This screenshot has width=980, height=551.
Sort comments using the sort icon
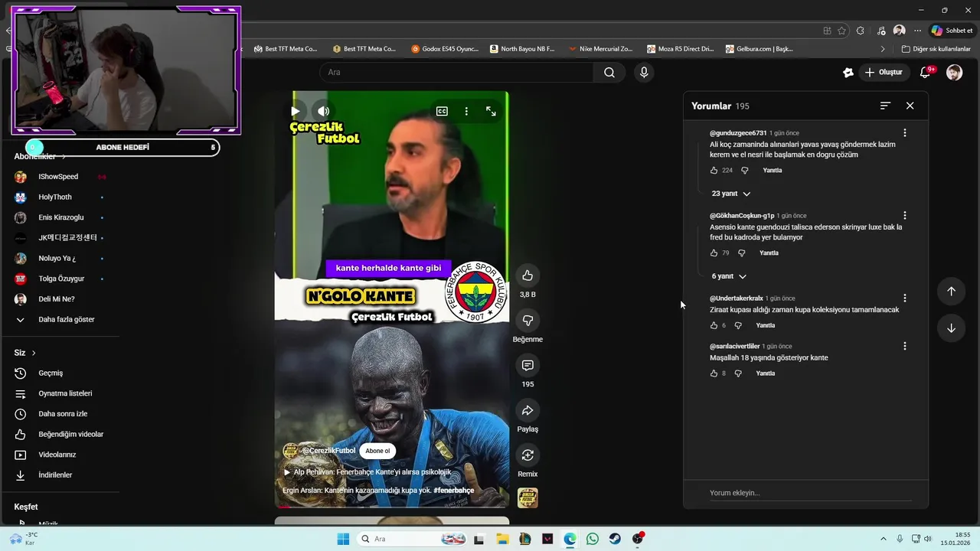coord(885,106)
